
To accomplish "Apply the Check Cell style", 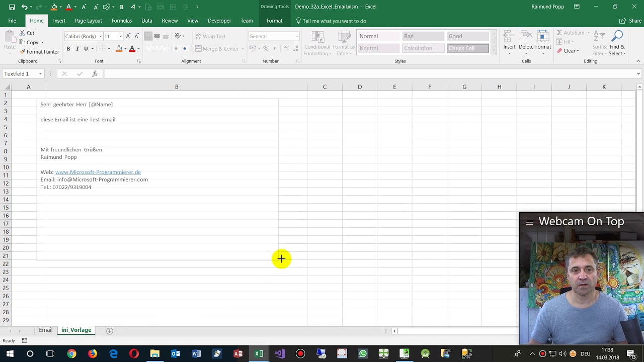I will tap(468, 48).
